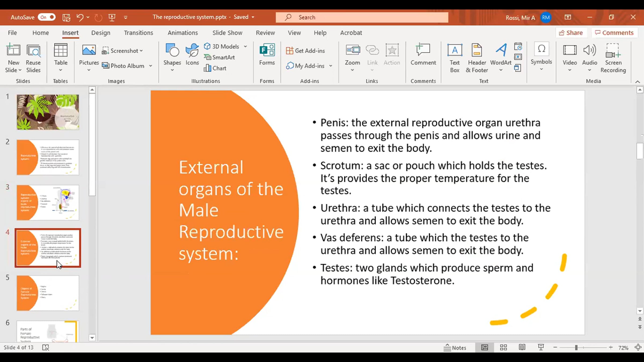
Task: Adjust the zoom slider handle
Action: click(576, 347)
